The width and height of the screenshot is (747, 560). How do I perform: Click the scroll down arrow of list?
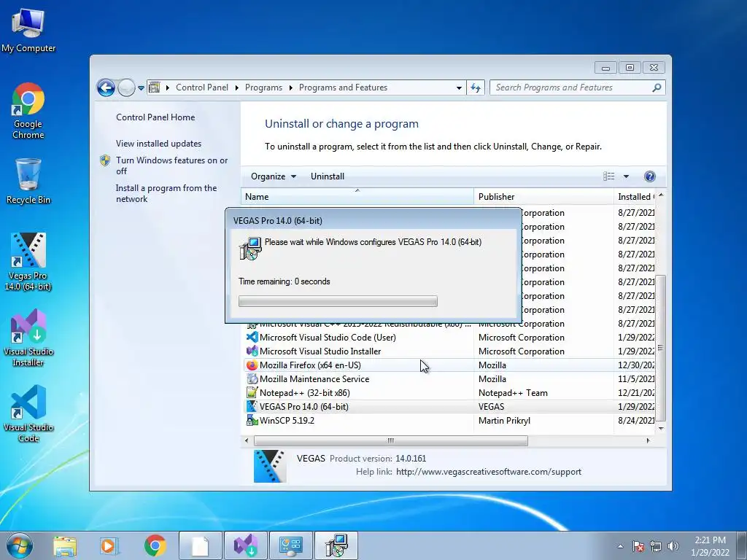(661, 428)
